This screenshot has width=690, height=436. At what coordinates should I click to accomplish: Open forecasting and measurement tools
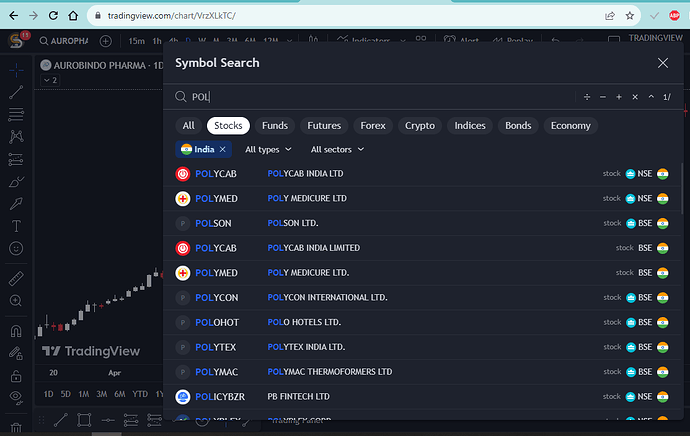(16, 159)
